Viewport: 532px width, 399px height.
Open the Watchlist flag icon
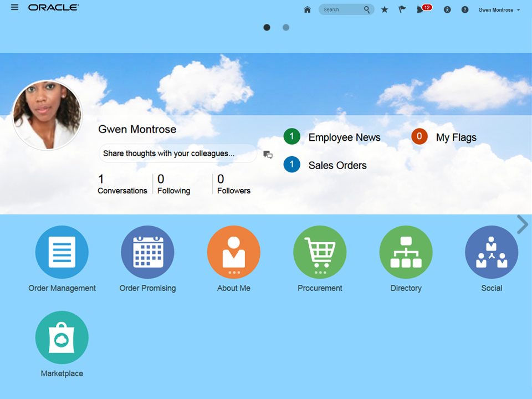point(402,9)
